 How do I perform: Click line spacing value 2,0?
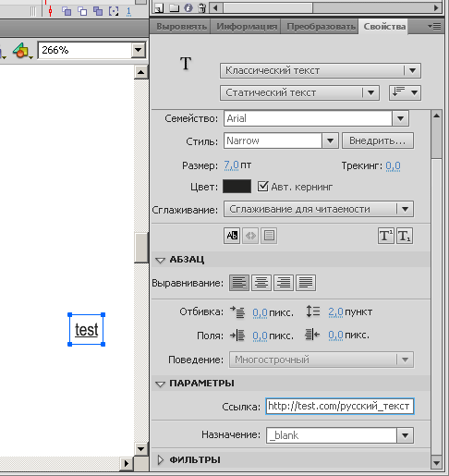coord(335,312)
